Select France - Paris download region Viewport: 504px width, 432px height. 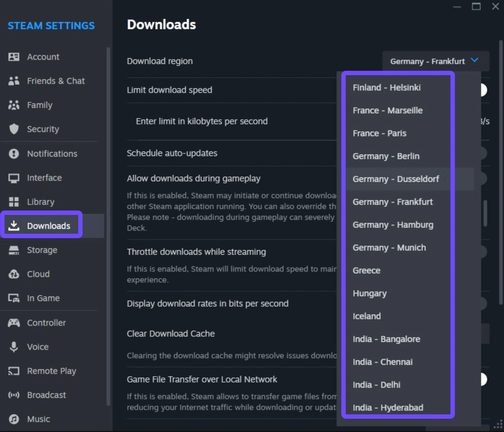379,133
